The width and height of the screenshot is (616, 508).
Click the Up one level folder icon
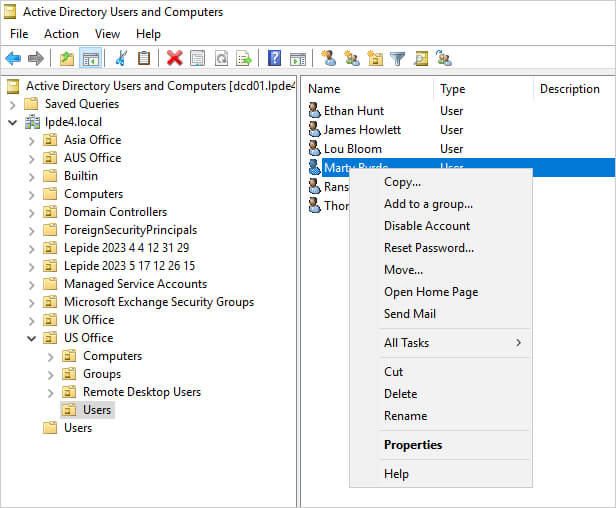tap(67, 59)
